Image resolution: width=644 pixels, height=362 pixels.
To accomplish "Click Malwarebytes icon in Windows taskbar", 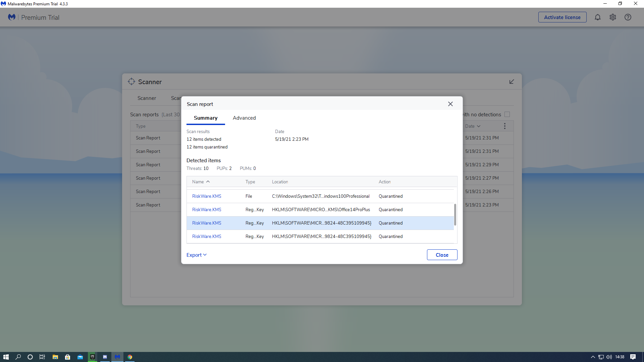I will click(117, 357).
